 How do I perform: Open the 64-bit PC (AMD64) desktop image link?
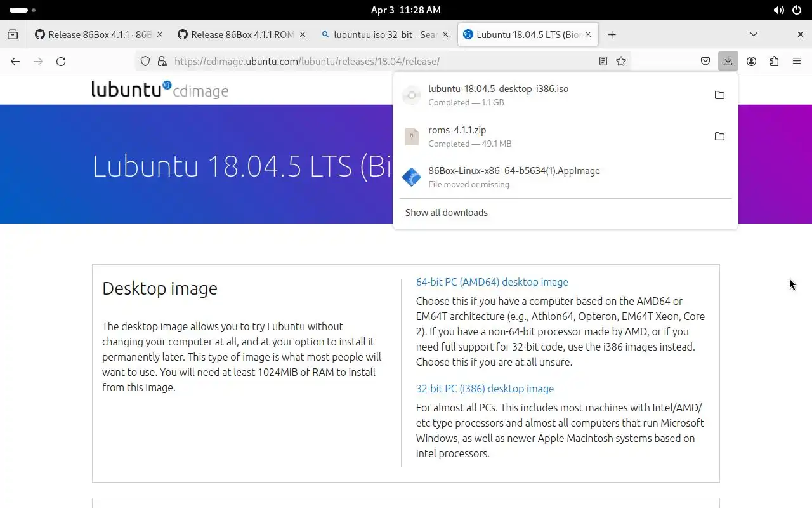492,282
